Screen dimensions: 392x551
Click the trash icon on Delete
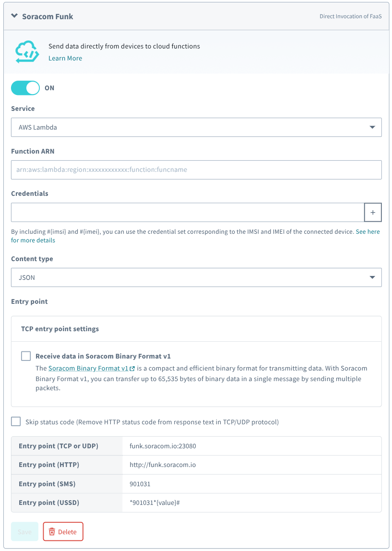52,532
